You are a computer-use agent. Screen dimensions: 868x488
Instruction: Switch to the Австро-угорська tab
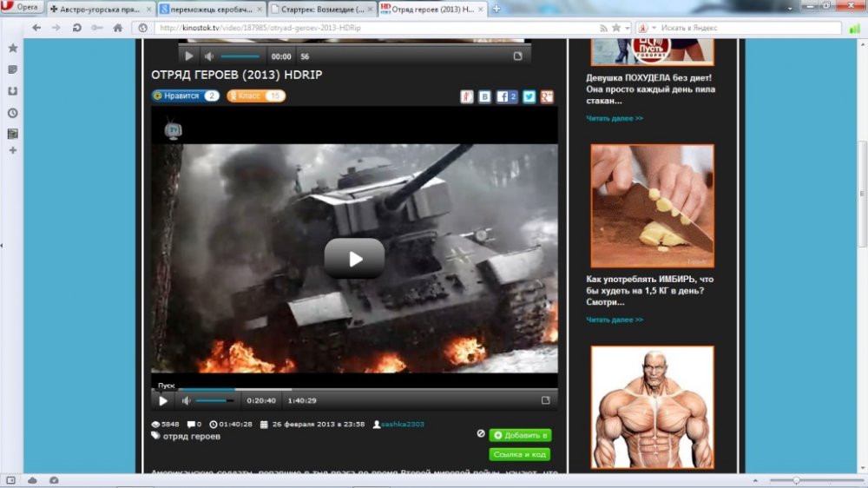[101, 9]
